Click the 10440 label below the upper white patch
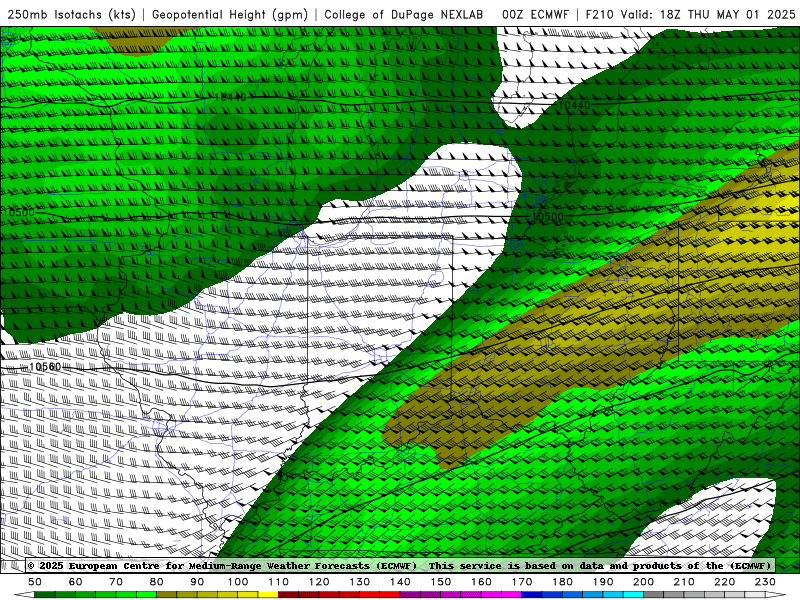This screenshot has width=800, height=600. 574,105
